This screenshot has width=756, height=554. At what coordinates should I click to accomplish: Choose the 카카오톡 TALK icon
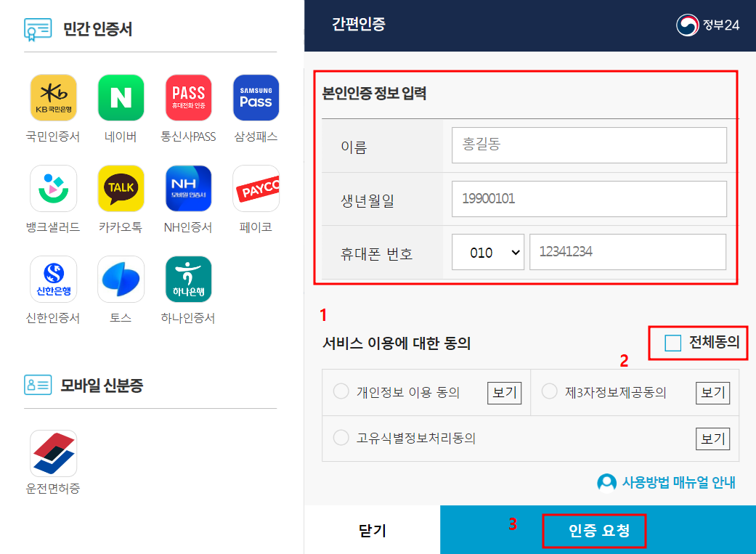coord(121,189)
